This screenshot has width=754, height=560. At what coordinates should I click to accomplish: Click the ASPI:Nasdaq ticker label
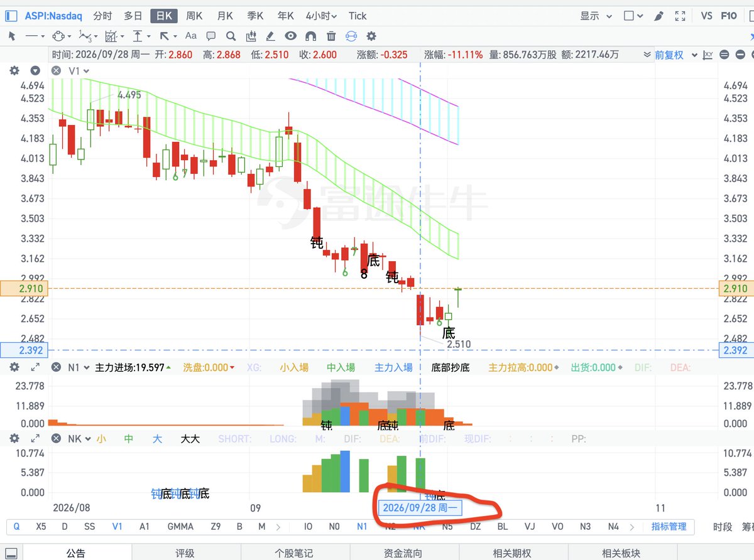click(53, 16)
